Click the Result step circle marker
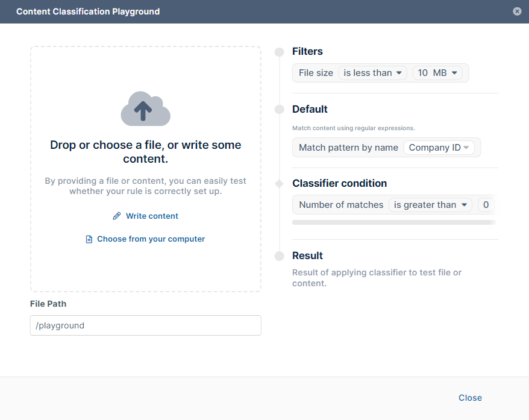The width and height of the screenshot is (529, 420). (279, 256)
